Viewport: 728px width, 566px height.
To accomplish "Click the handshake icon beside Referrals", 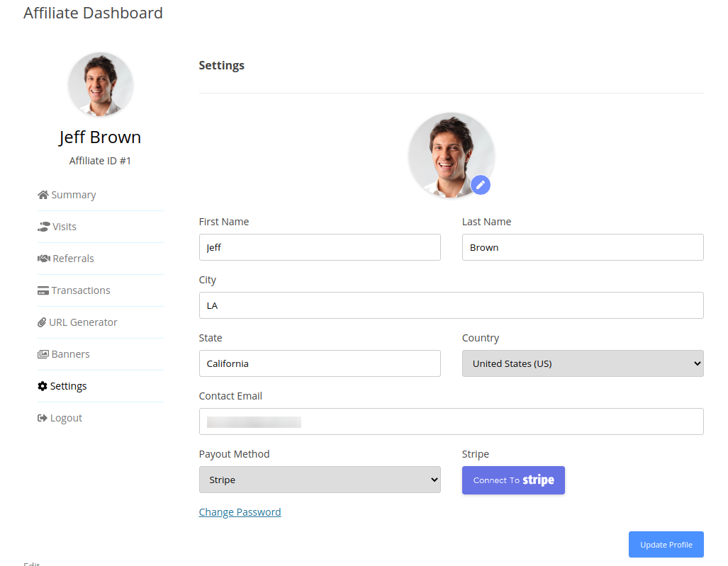I will (44, 259).
